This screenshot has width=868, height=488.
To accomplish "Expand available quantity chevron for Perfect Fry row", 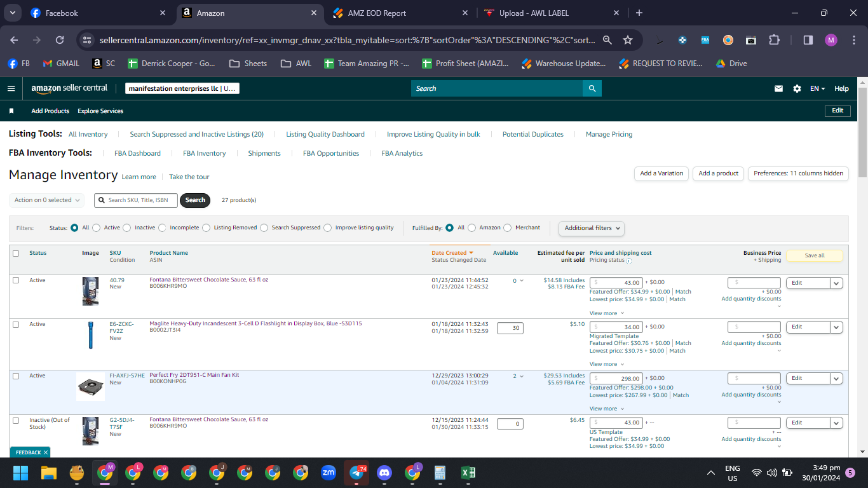I will pos(522,376).
